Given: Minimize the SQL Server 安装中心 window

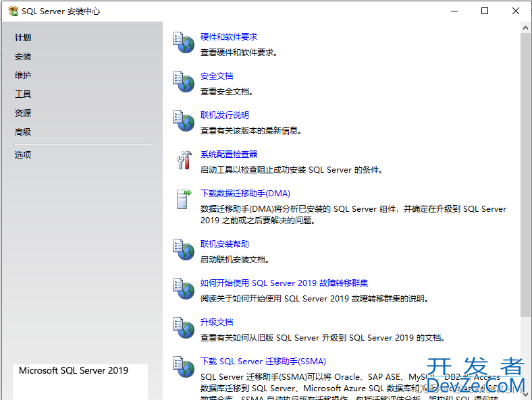Looking at the screenshot, I should tap(454, 11).
